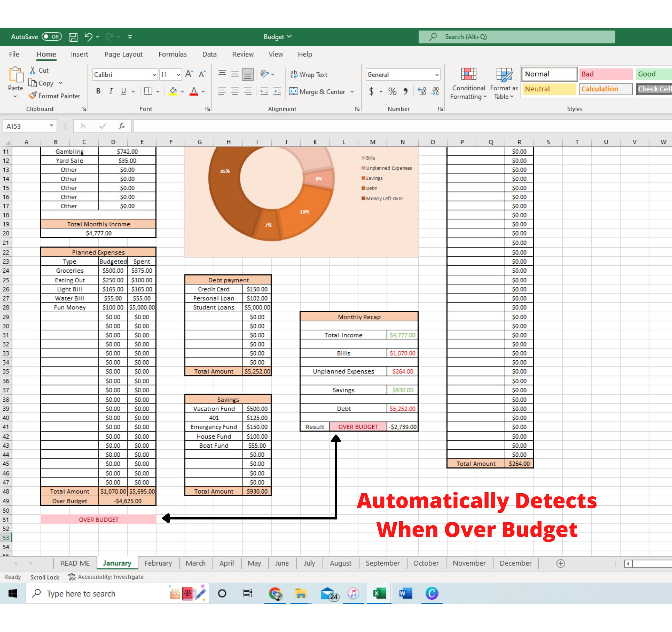672x632 pixels.
Task: Apply Percent number style
Action: (392, 91)
